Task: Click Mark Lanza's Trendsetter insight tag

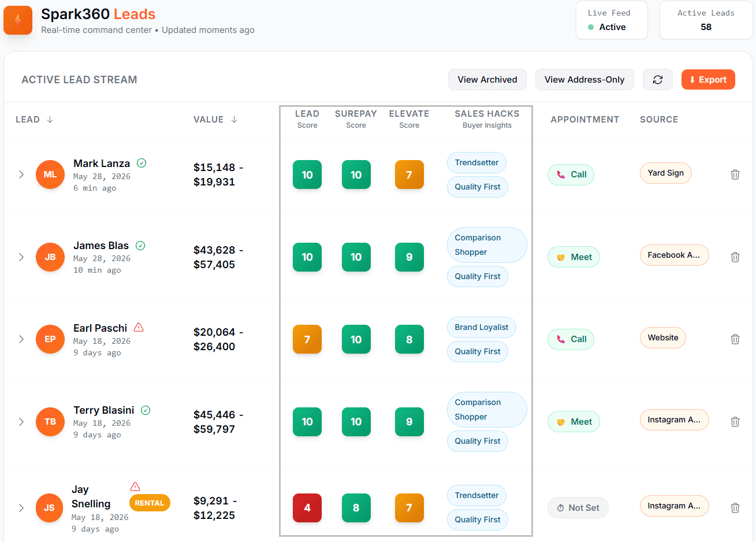Action: tap(476, 162)
